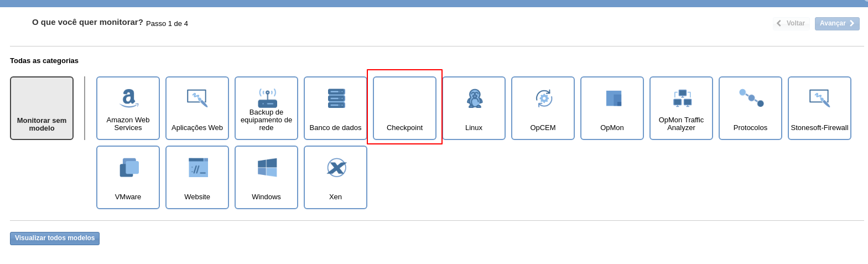Click the Visualizar todos modelos button
This screenshot has width=868, height=264.
(55, 239)
